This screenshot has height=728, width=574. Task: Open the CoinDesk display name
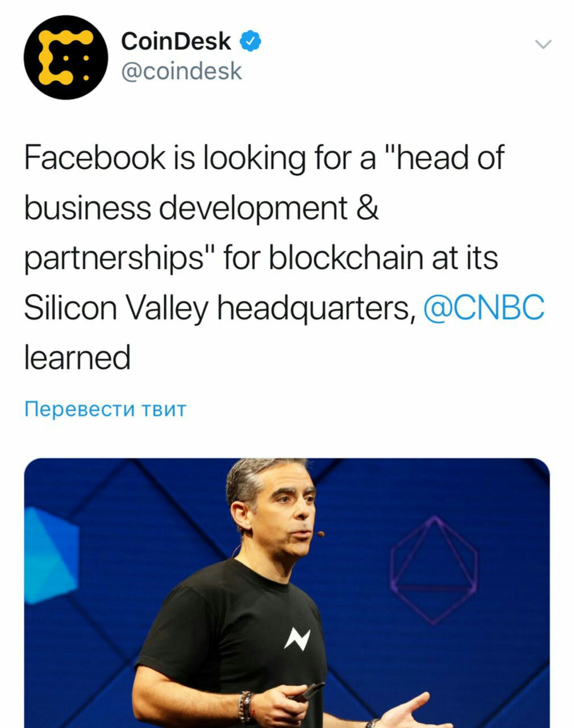[176, 42]
